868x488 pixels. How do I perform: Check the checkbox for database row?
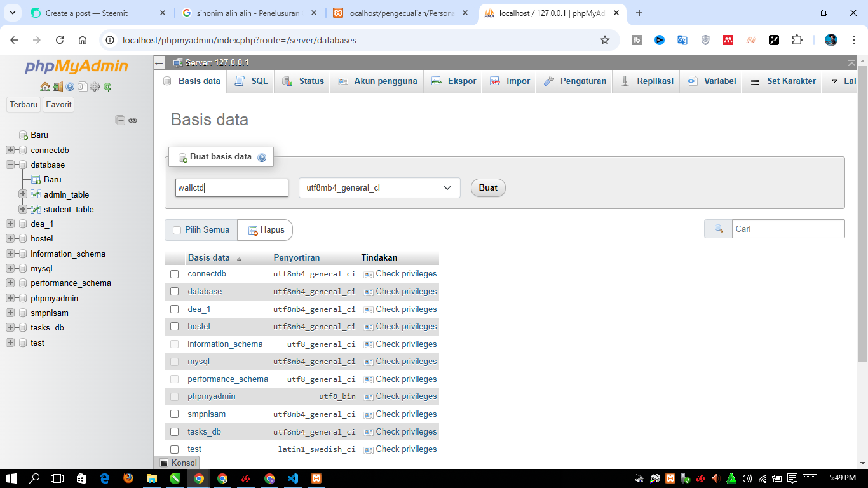tap(175, 292)
